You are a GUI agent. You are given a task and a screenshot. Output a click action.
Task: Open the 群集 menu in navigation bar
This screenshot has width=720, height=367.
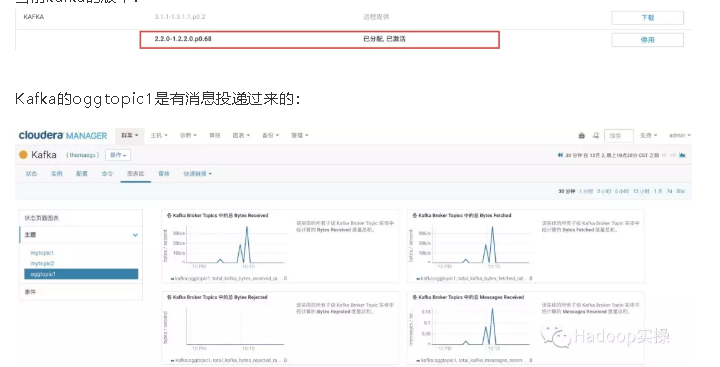[129, 136]
